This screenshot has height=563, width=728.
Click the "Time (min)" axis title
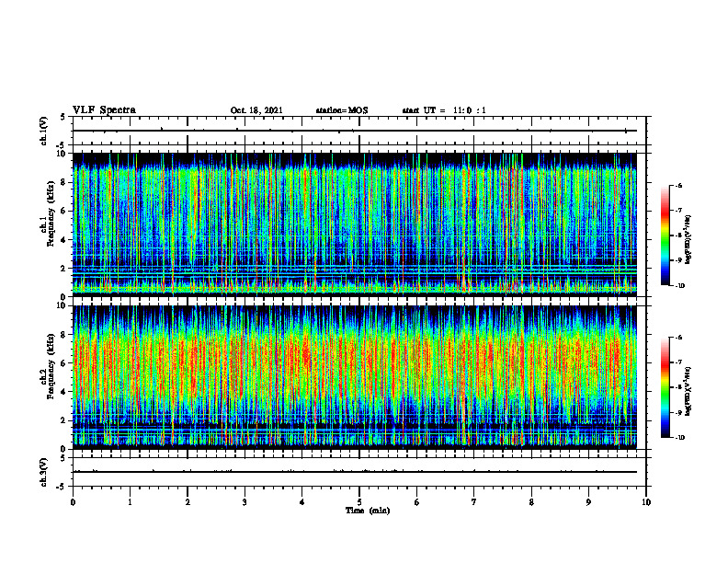click(368, 511)
